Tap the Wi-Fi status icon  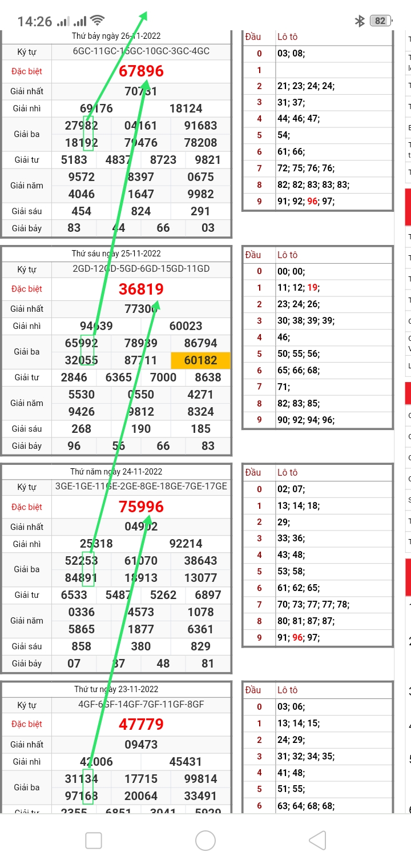coord(98,21)
